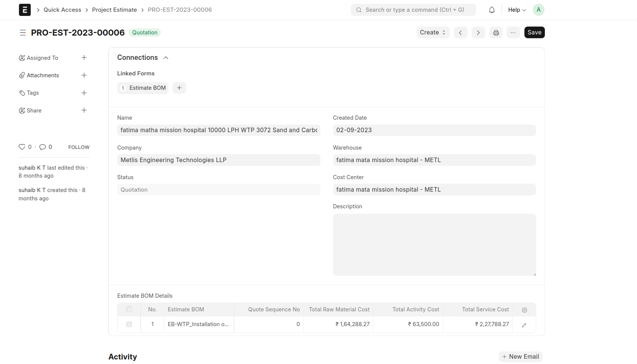Check the row 1 checkbox
This screenshot has width=637, height=364.
[129, 325]
